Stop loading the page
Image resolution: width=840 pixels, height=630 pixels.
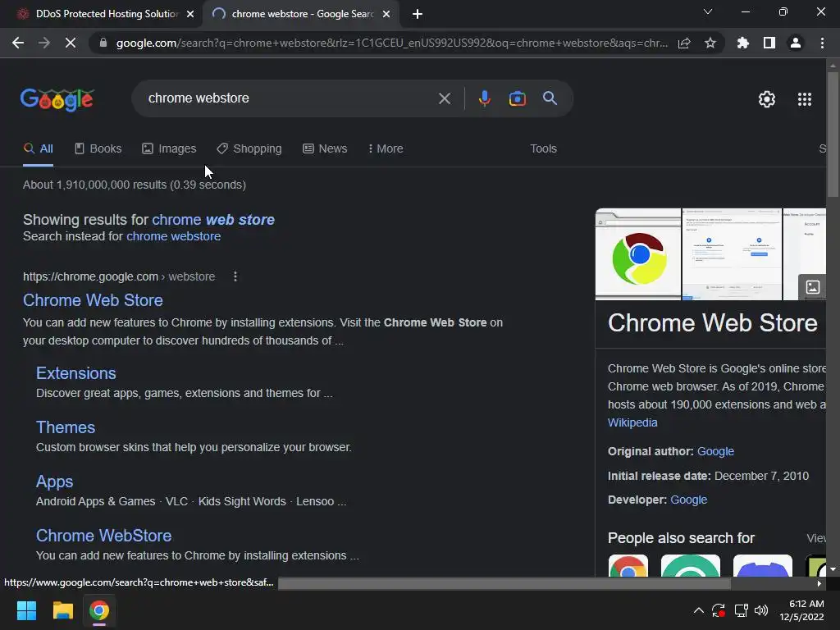(71, 43)
